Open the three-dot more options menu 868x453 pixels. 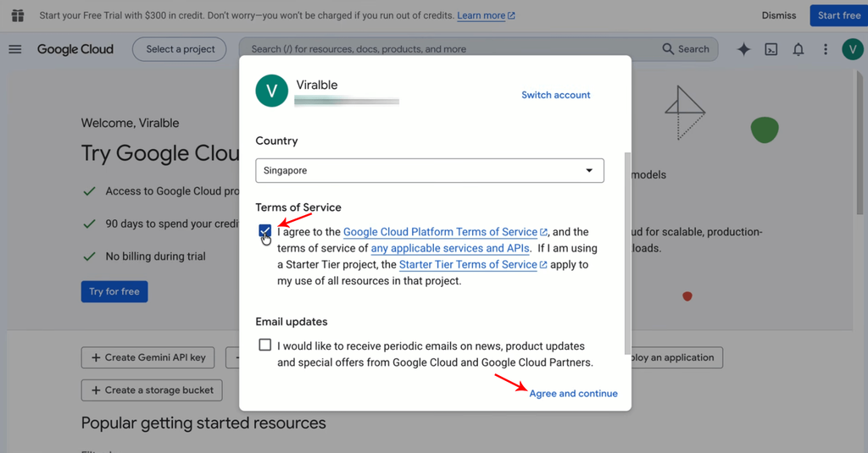point(826,49)
